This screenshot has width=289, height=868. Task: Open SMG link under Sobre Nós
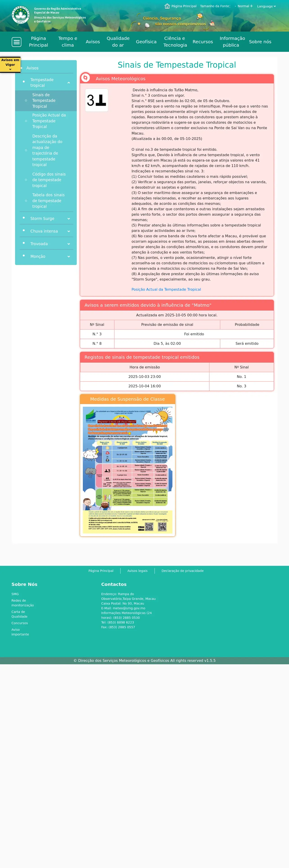point(15,594)
